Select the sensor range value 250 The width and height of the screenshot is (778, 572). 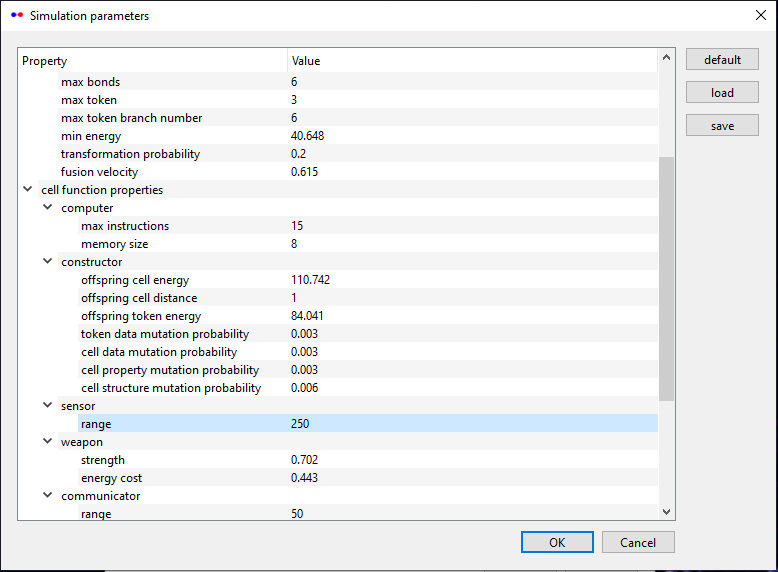tap(300, 424)
